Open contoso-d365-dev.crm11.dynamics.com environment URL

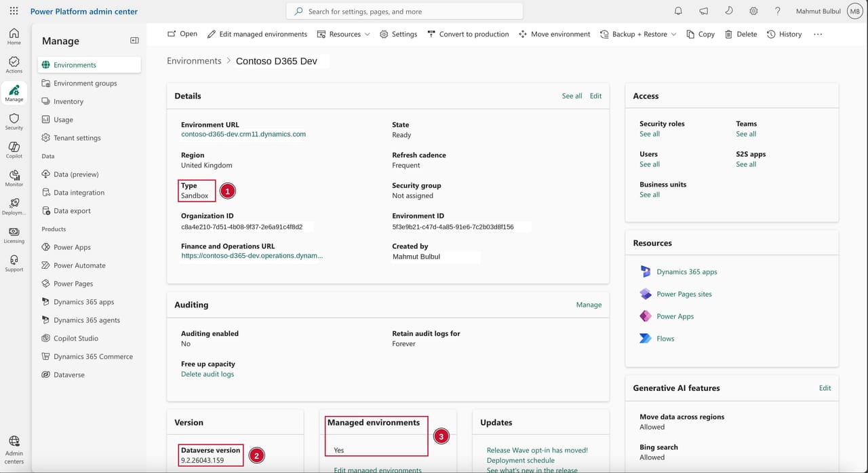click(x=243, y=134)
